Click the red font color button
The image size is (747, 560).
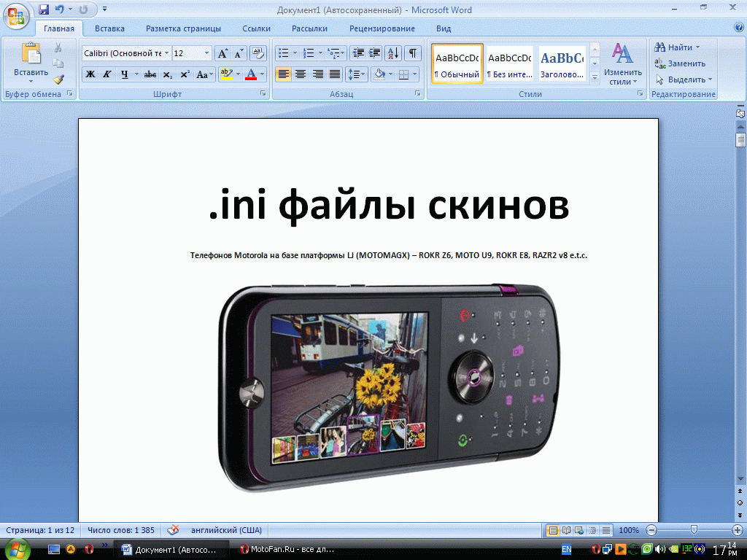click(251, 74)
